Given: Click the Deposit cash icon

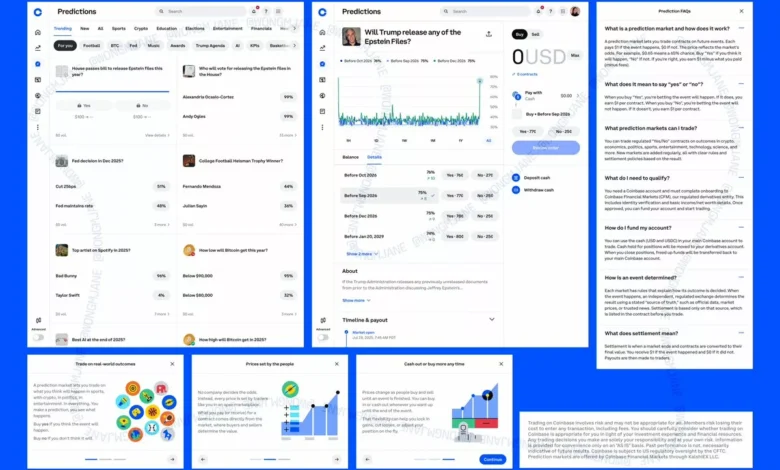Looking at the screenshot, I should 517,177.
